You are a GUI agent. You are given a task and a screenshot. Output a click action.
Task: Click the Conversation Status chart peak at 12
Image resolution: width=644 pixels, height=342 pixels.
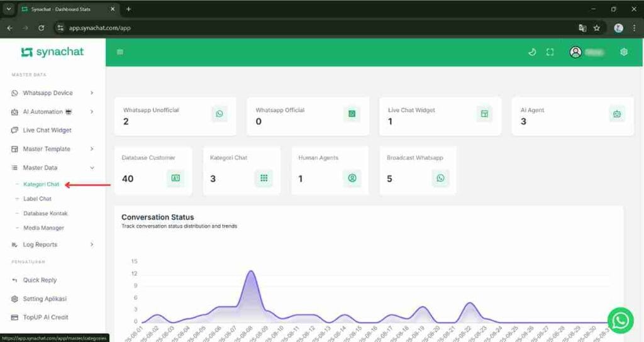click(250, 272)
